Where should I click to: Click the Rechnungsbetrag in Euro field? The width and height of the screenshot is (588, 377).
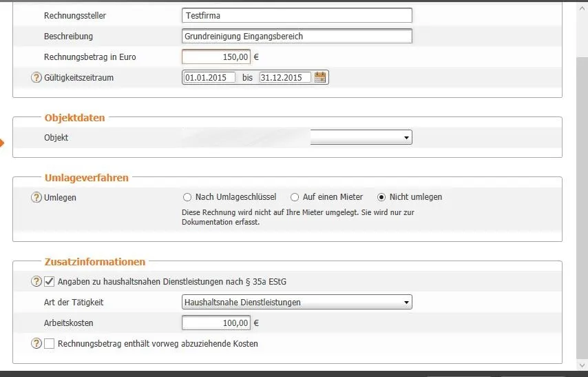(216, 57)
